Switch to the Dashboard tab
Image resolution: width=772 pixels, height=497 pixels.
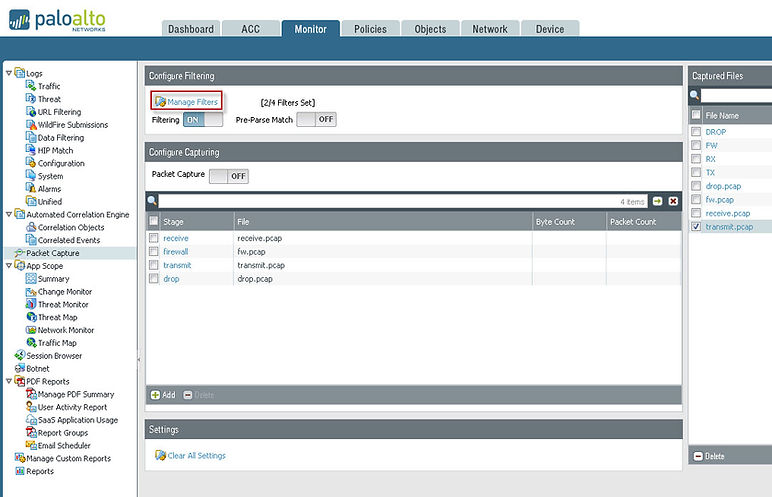[191, 29]
